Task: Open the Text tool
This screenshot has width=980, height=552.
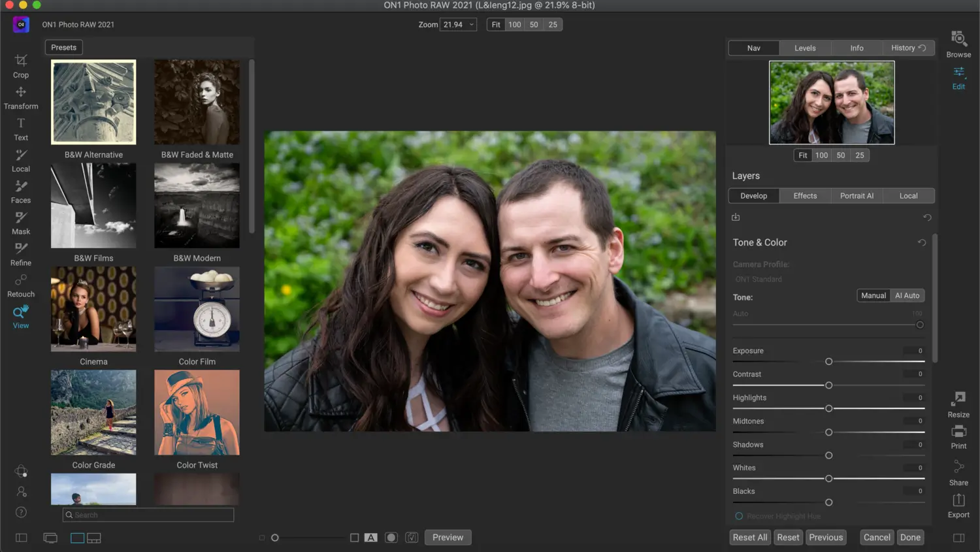Action: tap(20, 130)
